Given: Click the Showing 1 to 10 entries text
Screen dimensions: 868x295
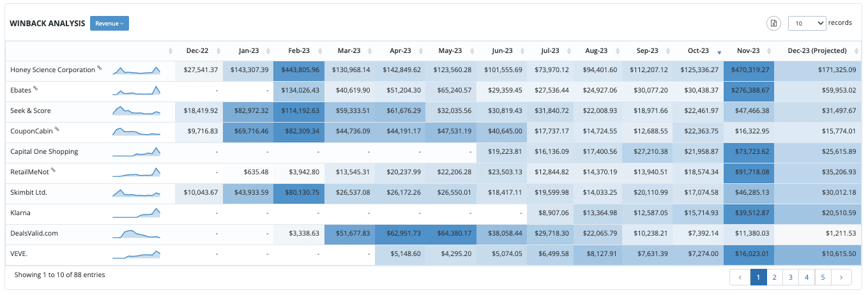Looking at the screenshot, I should click(60, 275).
